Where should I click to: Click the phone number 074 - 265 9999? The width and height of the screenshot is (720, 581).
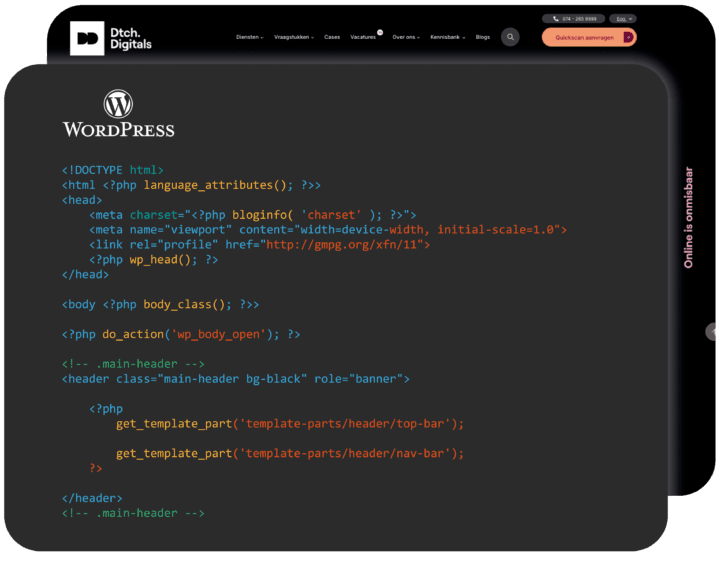click(x=574, y=19)
